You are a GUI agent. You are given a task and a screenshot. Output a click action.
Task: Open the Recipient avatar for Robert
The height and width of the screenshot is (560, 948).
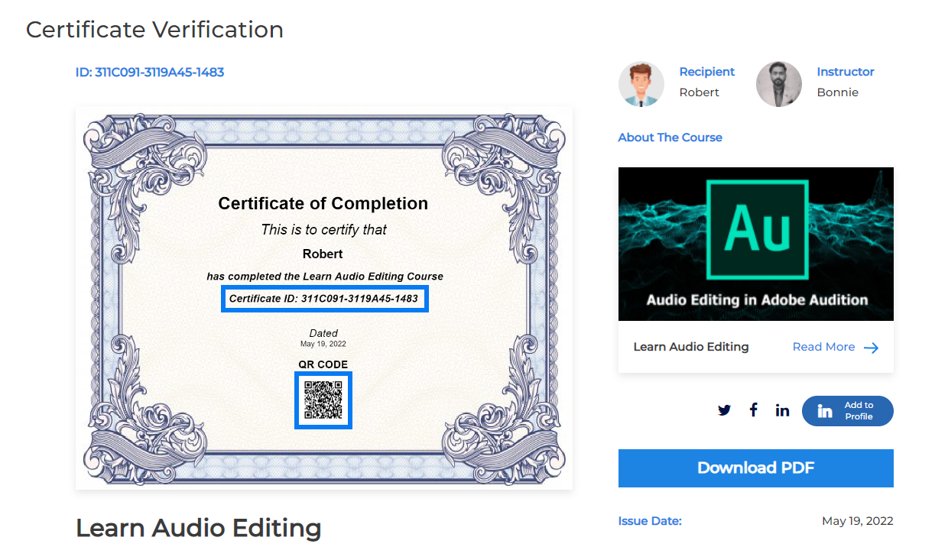pos(641,84)
